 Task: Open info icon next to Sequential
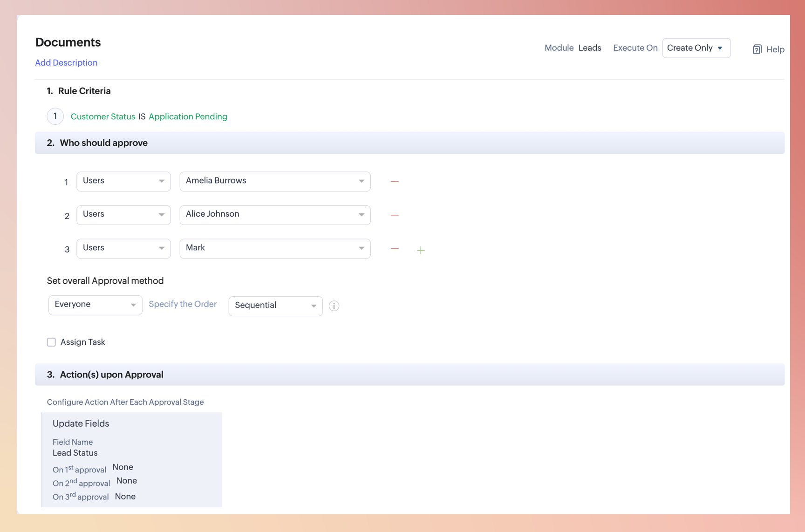pos(334,306)
